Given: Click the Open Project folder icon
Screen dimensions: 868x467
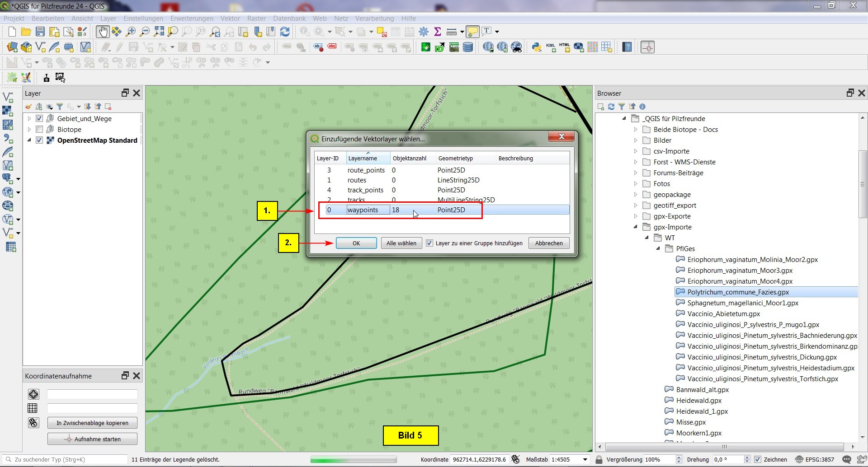Looking at the screenshot, I should point(26,32).
